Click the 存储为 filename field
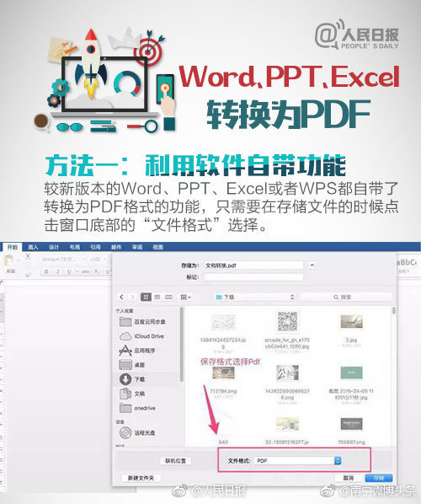 [x=253, y=265]
